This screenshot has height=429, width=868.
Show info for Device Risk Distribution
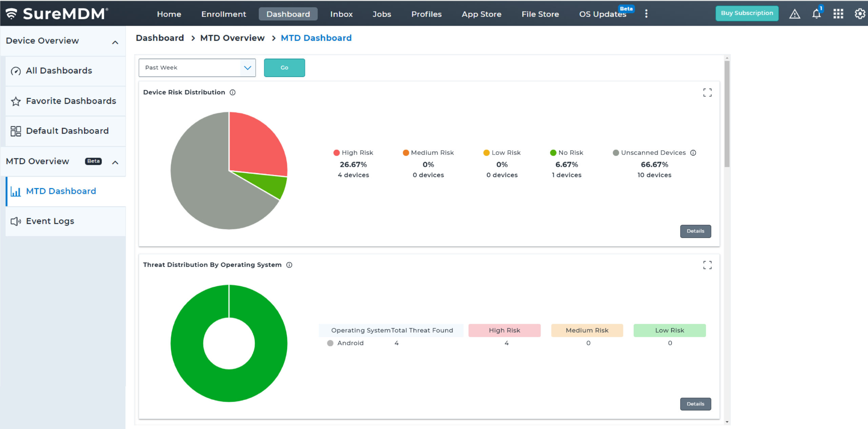click(x=233, y=92)
